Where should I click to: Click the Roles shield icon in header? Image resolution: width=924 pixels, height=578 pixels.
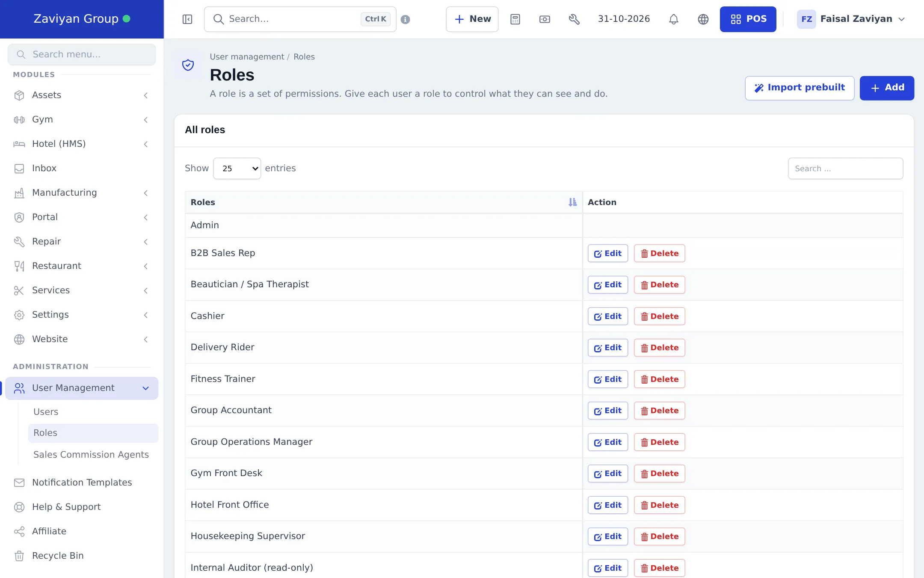(188, 65)
